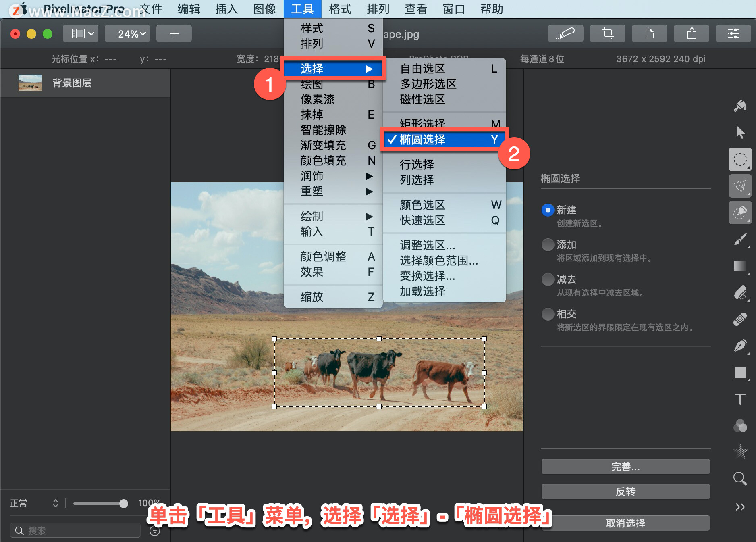756x542 pixels.
Task: Open the 窗口 menu
Action: (x=454, y=9)
